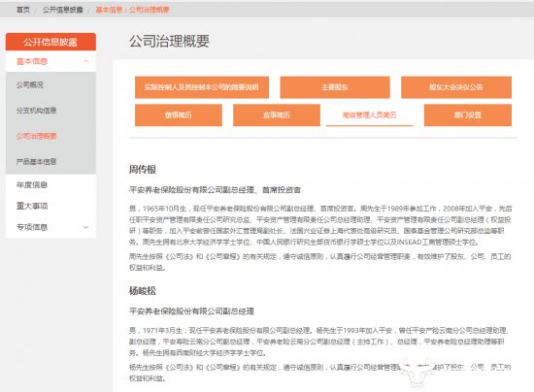
Task: Click the 公开信息披露 sidebar header
Action: coord(50,42)
